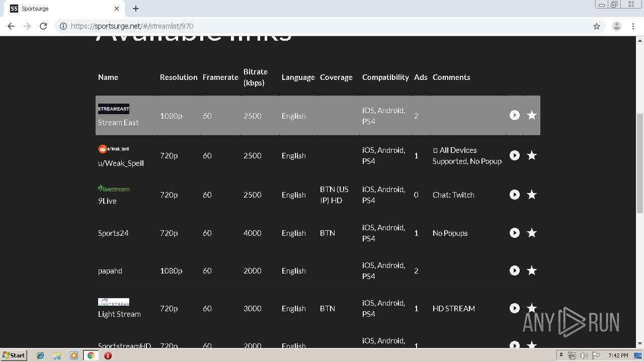Click All Devices Supported, No Popup comment
The image size is (644, 362).
467,155
